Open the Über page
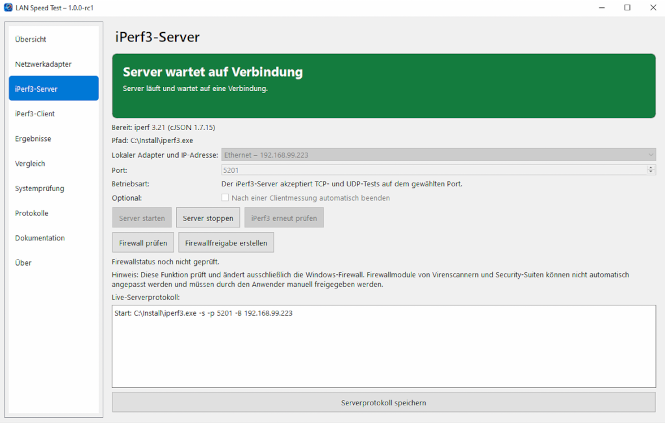The image size is (665, 423). coord(53,263)
